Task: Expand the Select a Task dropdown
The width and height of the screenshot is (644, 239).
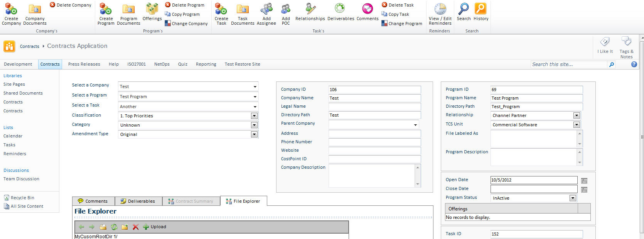Action: click(255, 107)
